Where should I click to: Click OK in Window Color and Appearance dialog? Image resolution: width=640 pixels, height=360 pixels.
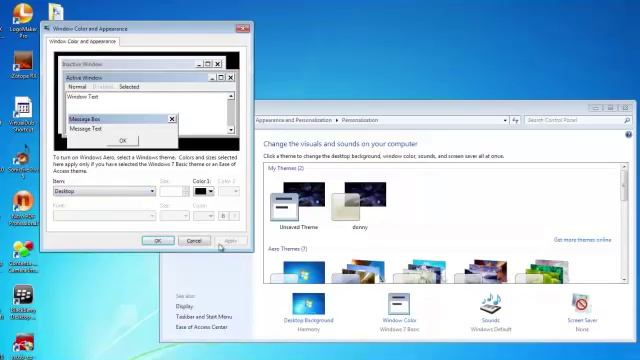pos(158,241)
